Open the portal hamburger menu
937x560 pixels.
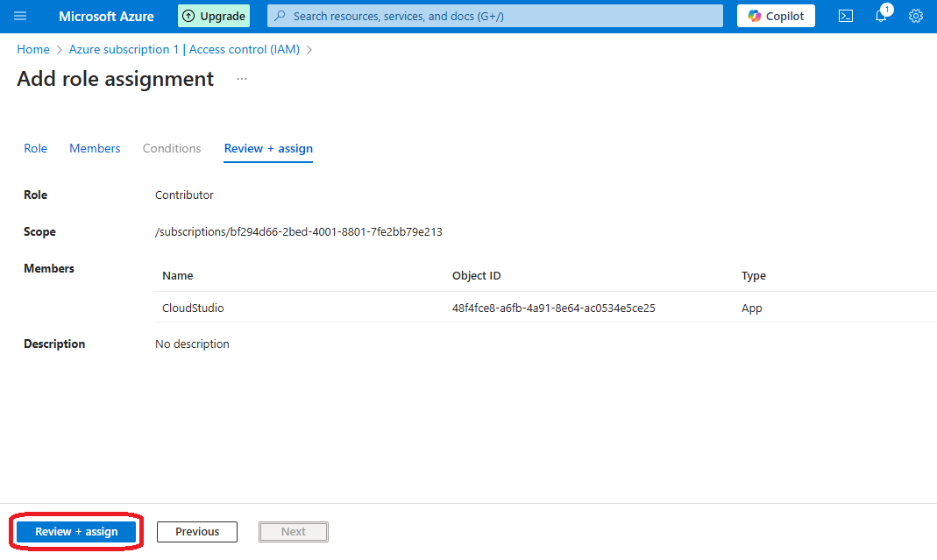tap(20, 16)
